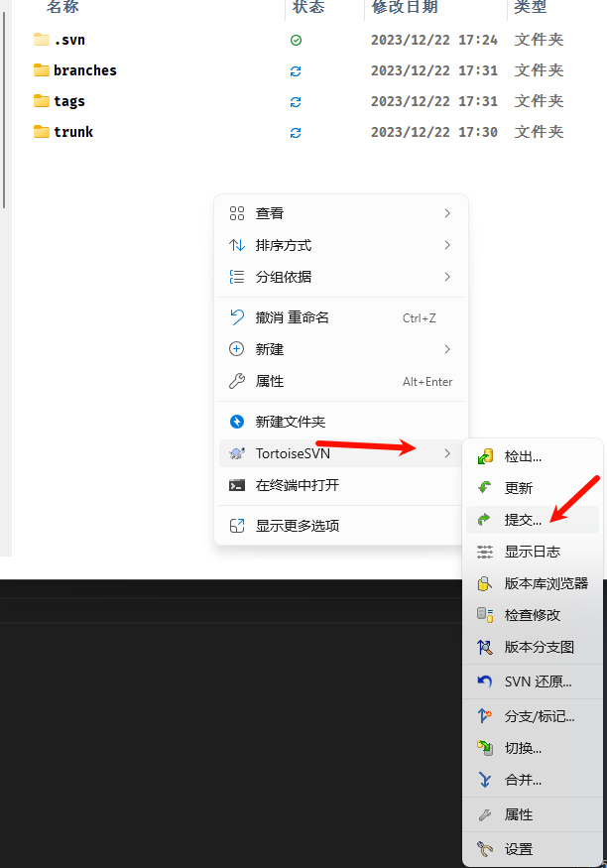The height and width of the screenshot is (868, 607).
Task: Click the TortoiseSVN turtle icon
Action: pyautogui.click(x=237, y=453)
